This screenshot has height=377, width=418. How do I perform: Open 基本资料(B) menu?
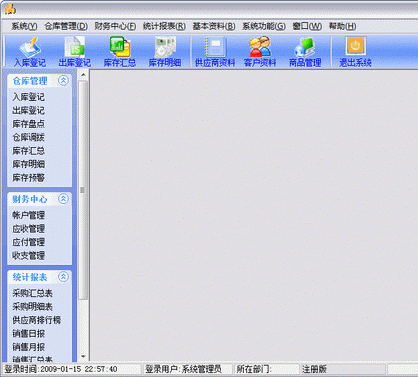pyautogui.click(x=214, y=26)
